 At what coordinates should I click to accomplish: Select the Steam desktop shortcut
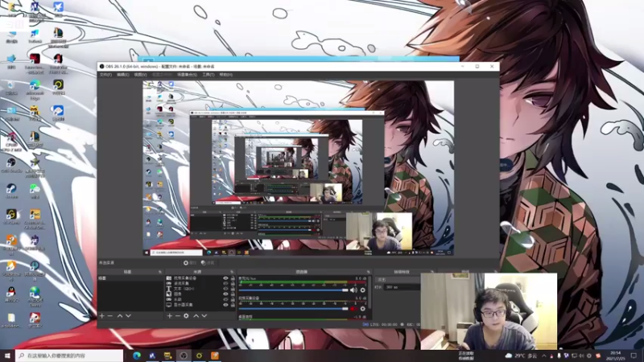pos(11,191)
